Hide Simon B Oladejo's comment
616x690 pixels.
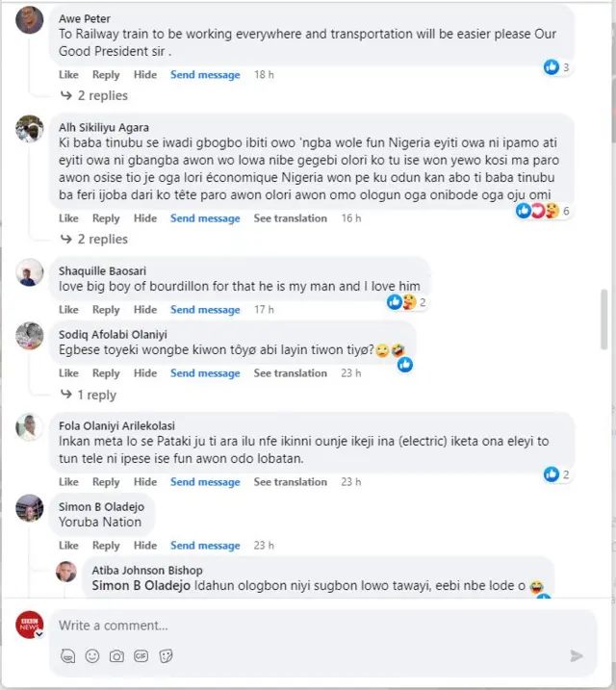point(145,546)
